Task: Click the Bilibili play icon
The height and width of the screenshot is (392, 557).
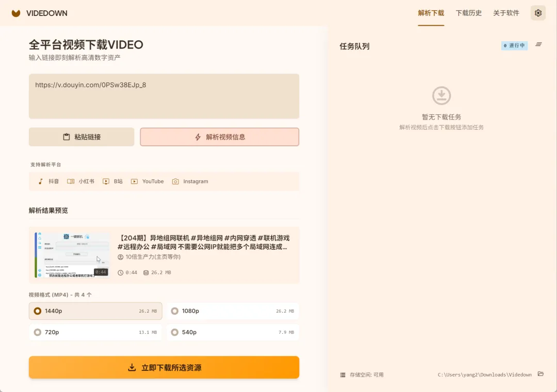Action: [106, 181]
